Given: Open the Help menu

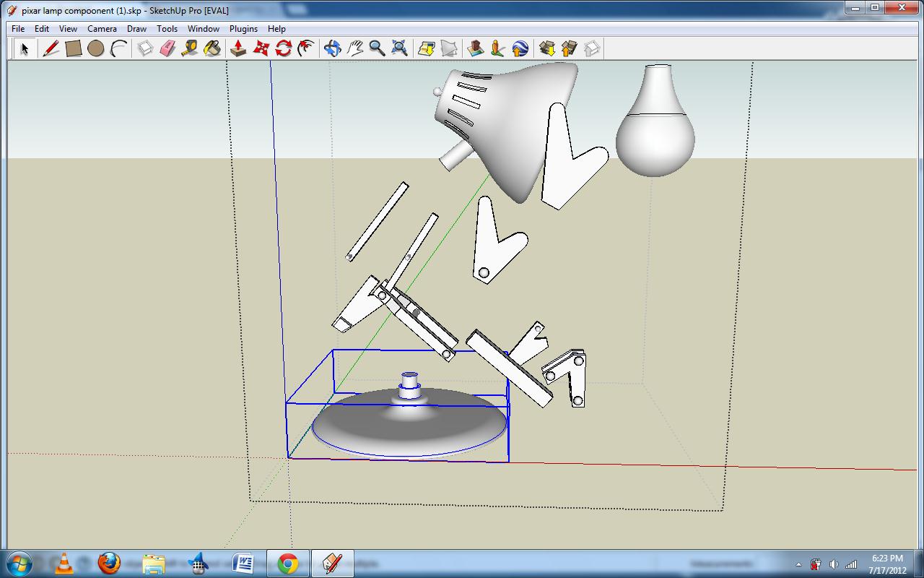Looking at the screenshot, I should 276,29.
